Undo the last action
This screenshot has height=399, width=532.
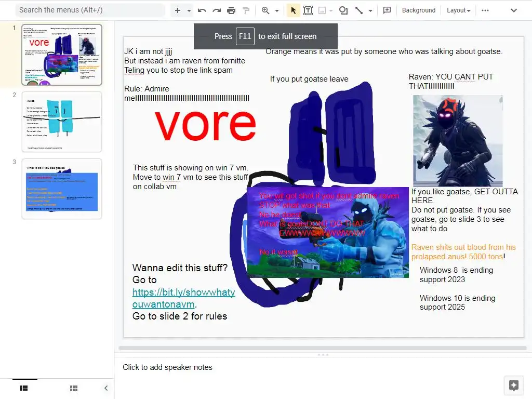tap(202, 10)
